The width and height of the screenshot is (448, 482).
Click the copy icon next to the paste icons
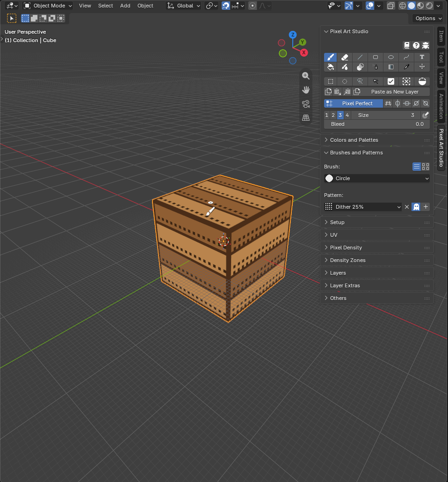[328, 92]
